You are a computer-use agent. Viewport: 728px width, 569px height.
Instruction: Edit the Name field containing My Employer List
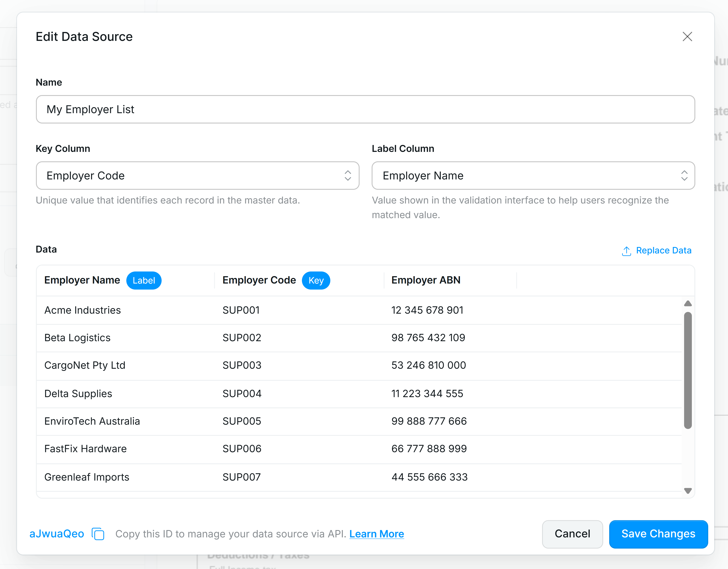[365, 109]
